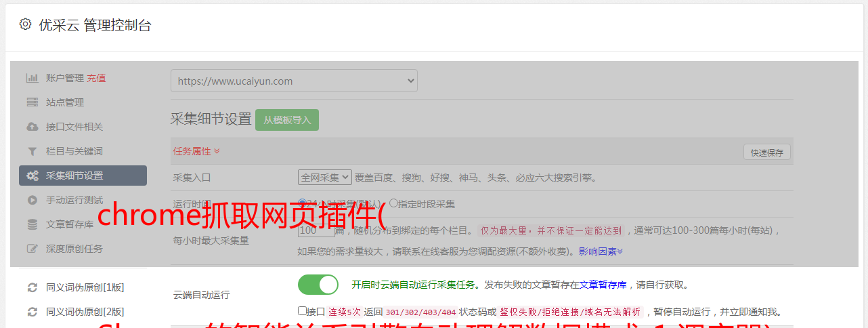Select 采集细节设置 sidebar item
The image size is (868, 328).
tap(83, 176)
